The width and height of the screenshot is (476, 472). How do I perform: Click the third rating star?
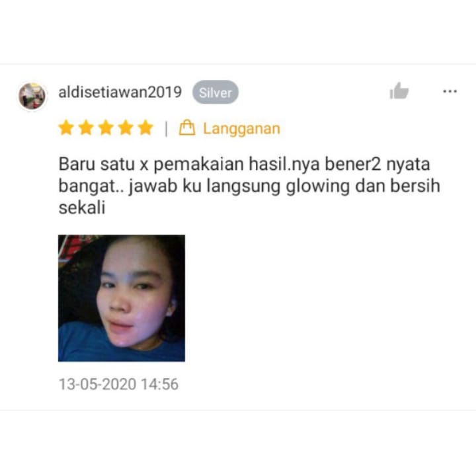[x=106, y=128]
